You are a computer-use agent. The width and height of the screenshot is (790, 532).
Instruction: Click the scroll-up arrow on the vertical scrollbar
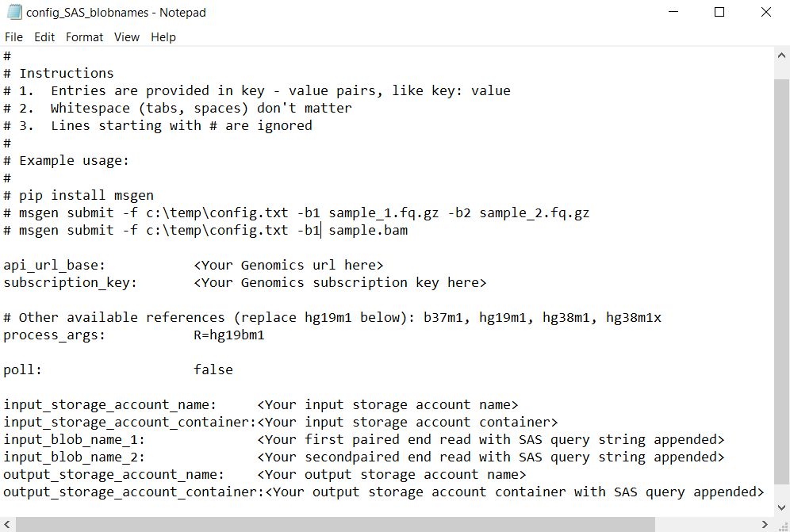(x=782, y=55)
